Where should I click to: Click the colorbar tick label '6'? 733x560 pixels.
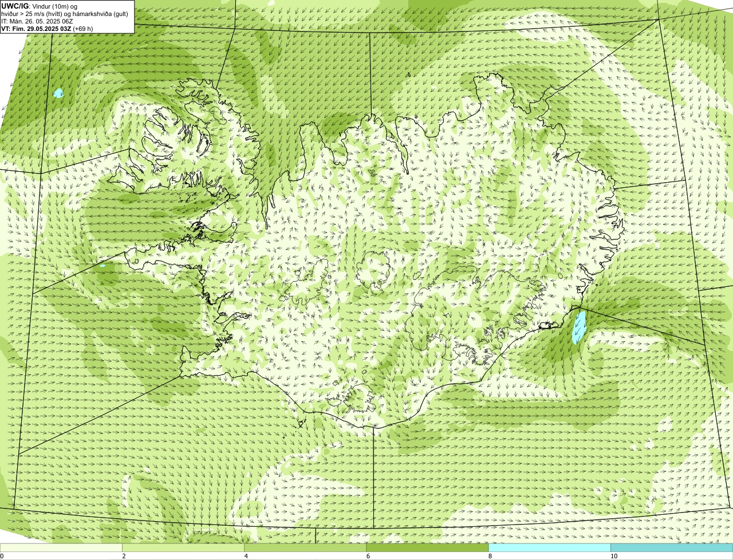(368, 556)
